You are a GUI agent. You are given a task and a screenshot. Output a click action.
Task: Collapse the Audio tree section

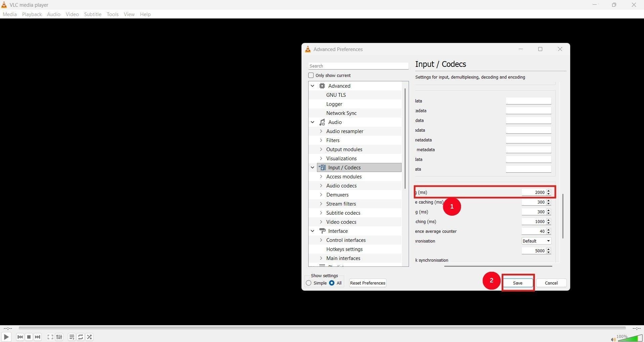pos(313,122)
